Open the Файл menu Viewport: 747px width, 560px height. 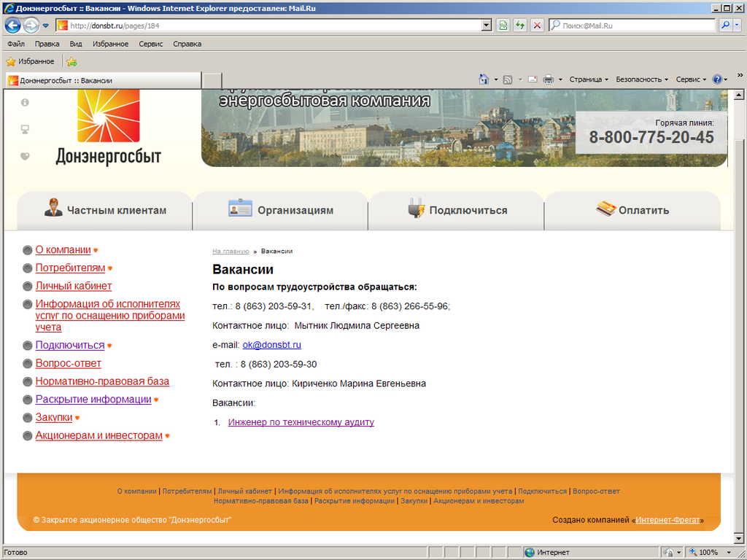pos(16,44)
